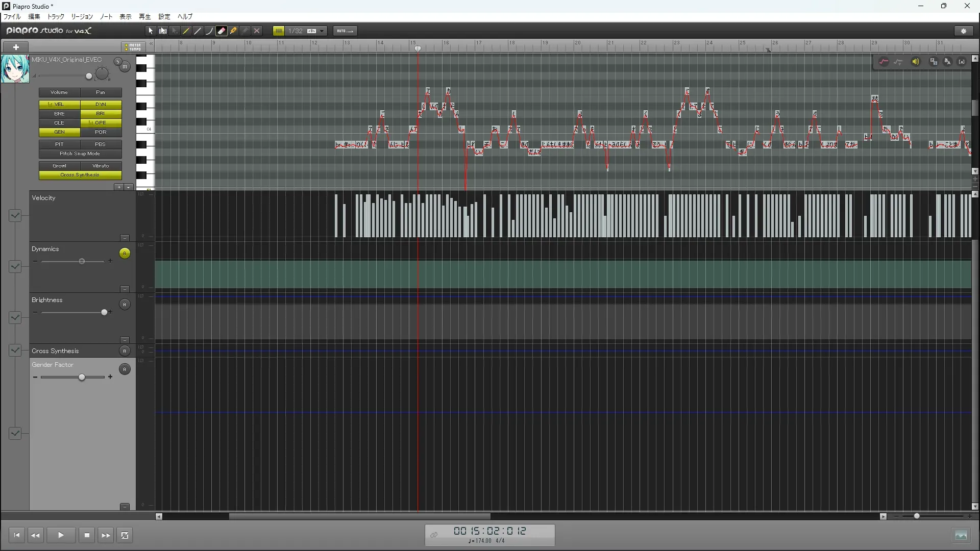980x551 pixels.
Task: Select the eraser tool in the toolbar
Action: (222, 31)
